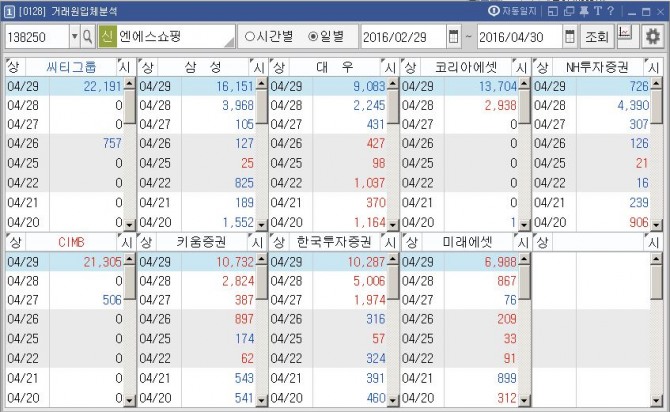This screenshot has width=670, height=412.
Task: Click the window copy icon in title bar
Action: [x=568, y=12]
